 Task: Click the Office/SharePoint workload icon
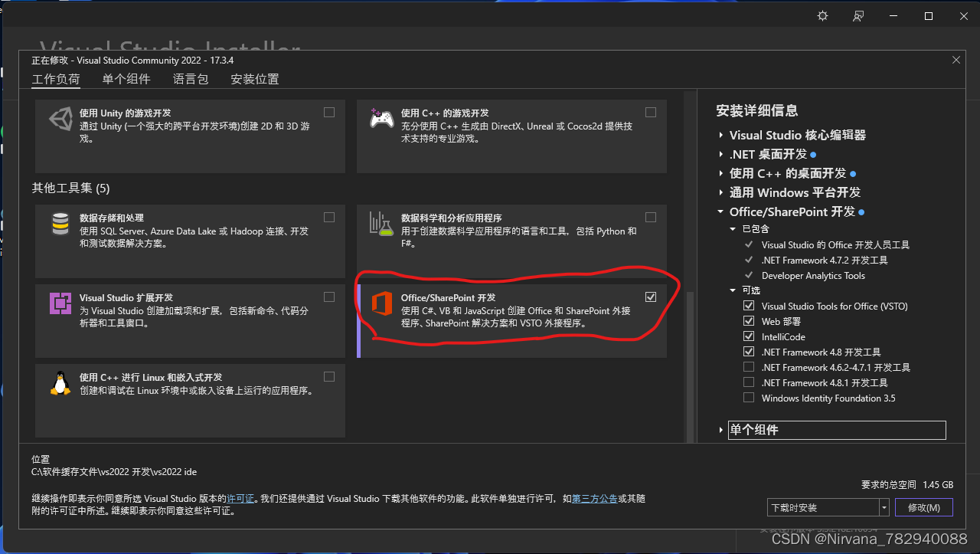[x=381, y=303]
